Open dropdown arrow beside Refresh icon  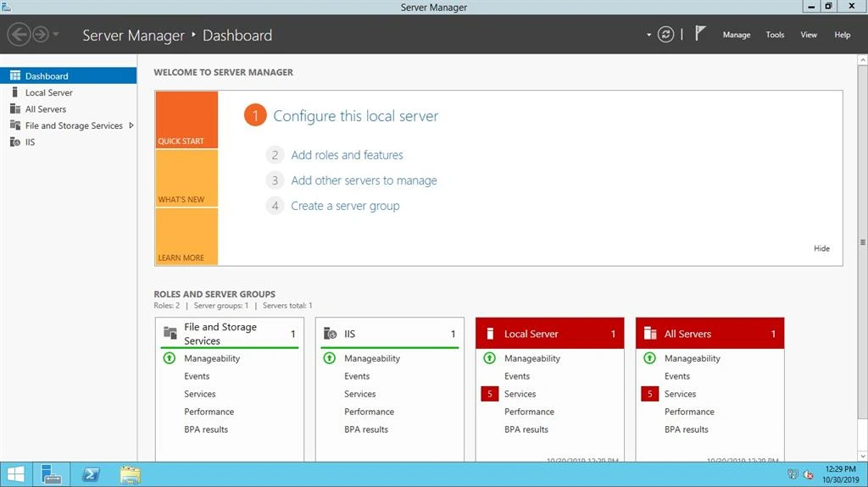click(648, 35)
